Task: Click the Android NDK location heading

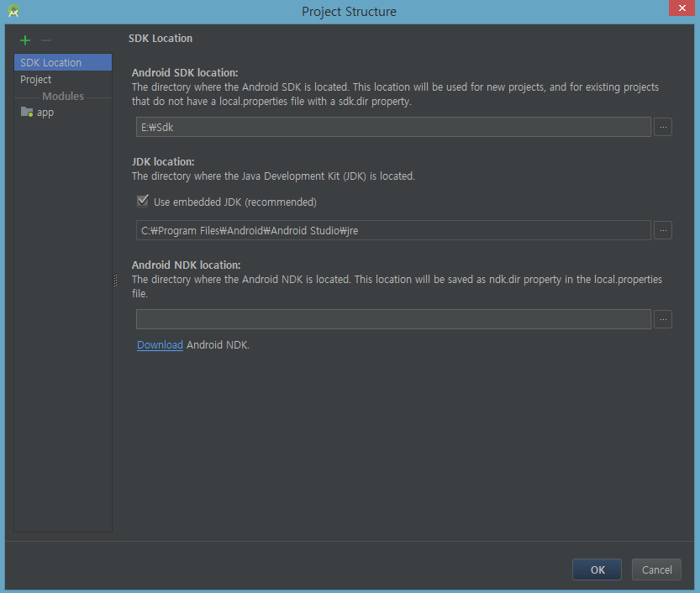Action: click(187, 265)
